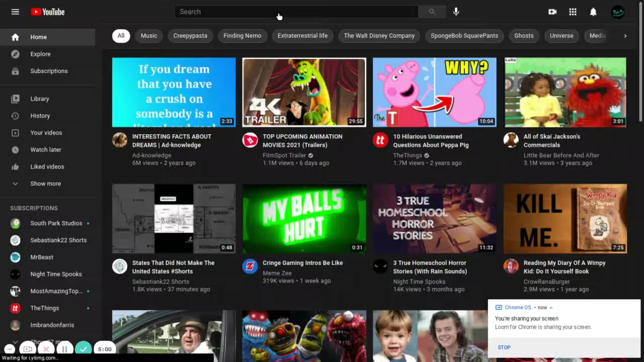Open Your videos in sidebar
The image size is (644, 362).
click(x=47, y=133)
